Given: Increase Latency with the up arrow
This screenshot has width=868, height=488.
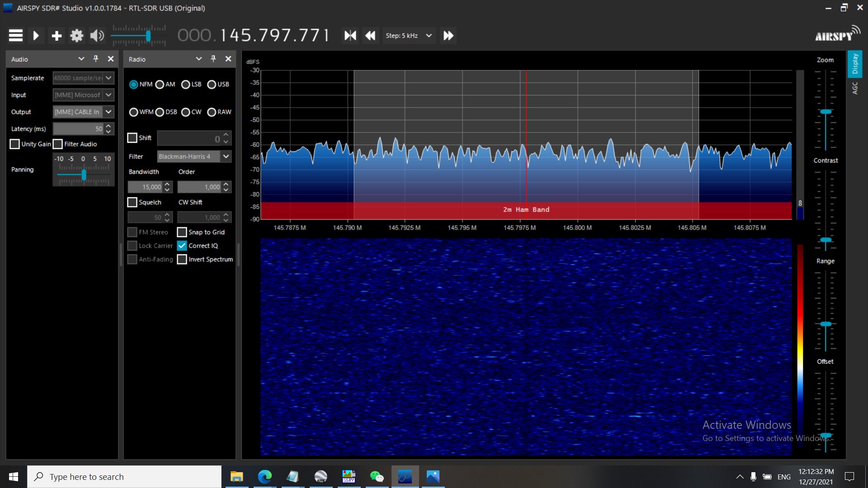Looking at the screenshot, I should (x=108, y=126).
